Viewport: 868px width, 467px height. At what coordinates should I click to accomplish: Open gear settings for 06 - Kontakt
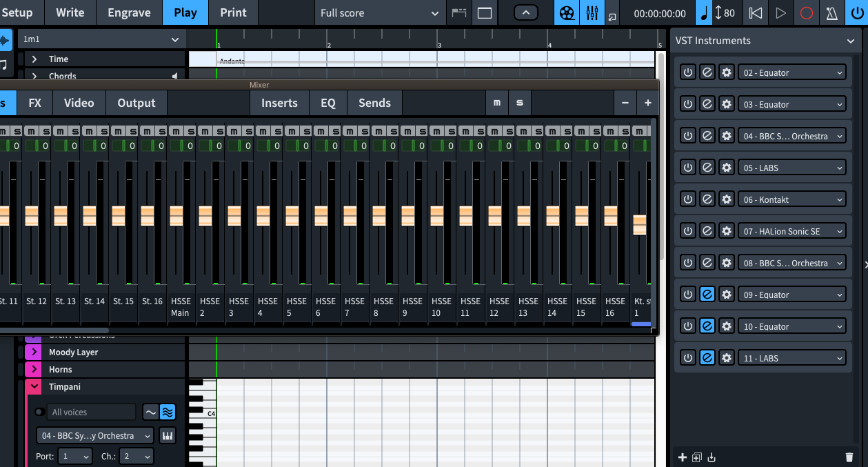tap(726, 199)
